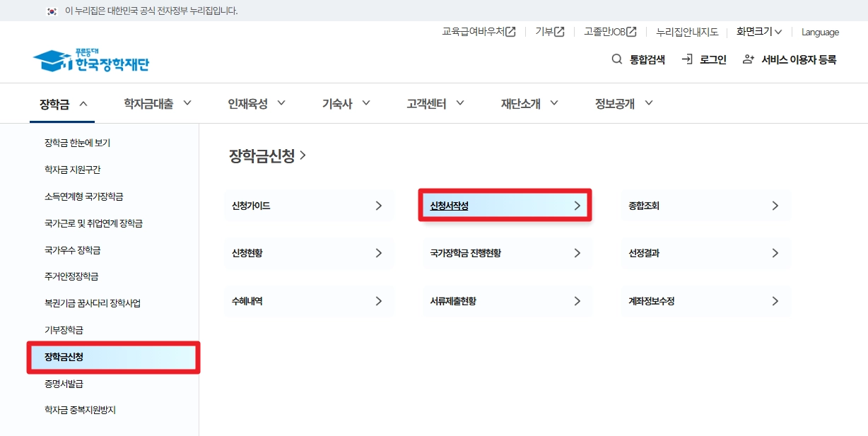Select 장학금신청 in the left sidebar
Image resolution: width=868 pixels, height=436 pixels.
pos(64,358)
